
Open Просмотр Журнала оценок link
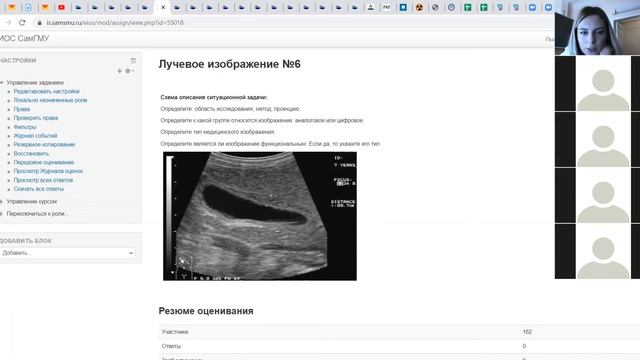coord(48,171)
